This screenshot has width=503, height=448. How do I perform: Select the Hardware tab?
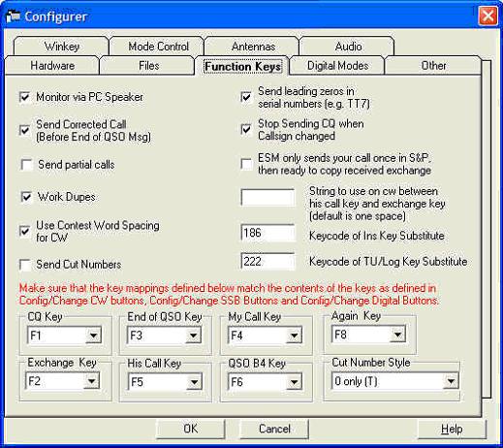[x=52, y=66]
